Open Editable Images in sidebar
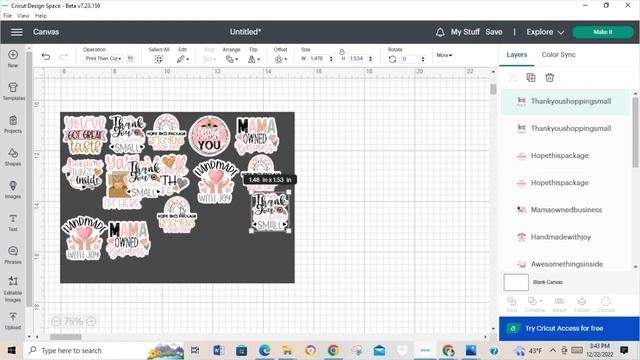This screenshot has width=640, height=360. click(13, 289)
